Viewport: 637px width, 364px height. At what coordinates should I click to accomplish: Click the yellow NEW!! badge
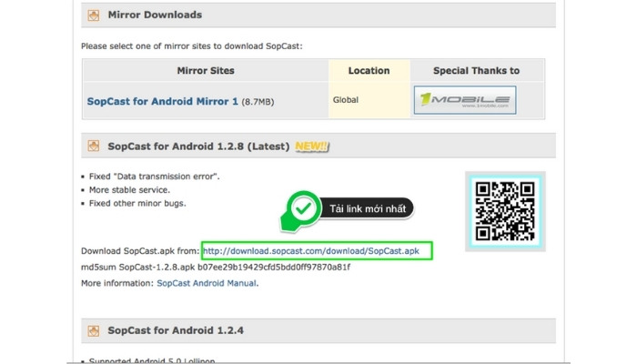tap(311, 147)
